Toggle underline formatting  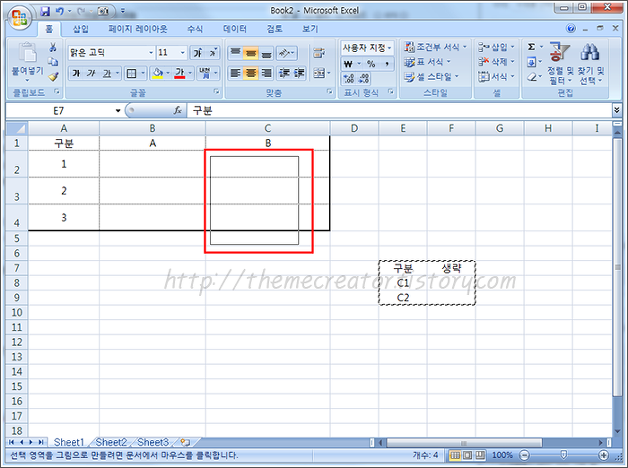pos(107,73)
